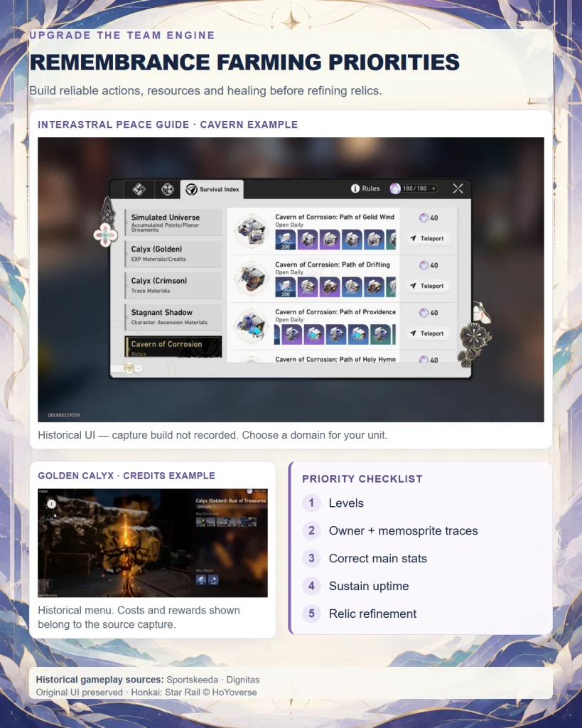Viewport: 582px width, 728px height.
Task: Open the second circular emblem tab icon
Action: pos(167,189)
